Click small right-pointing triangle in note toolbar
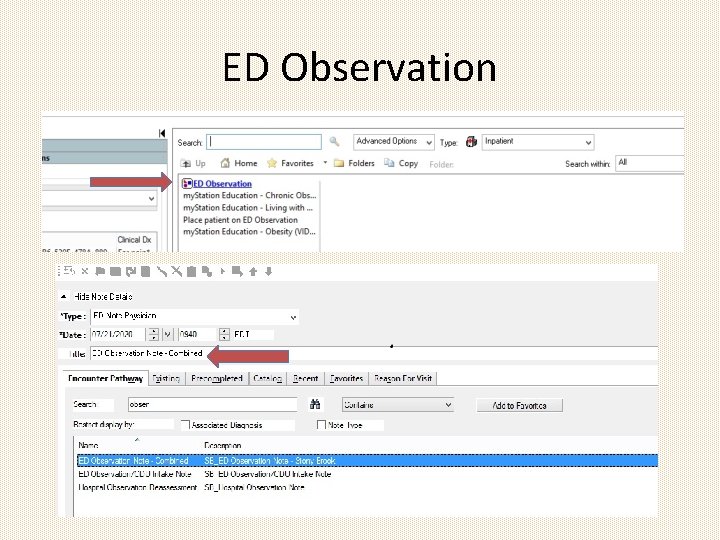 point(223,271)
